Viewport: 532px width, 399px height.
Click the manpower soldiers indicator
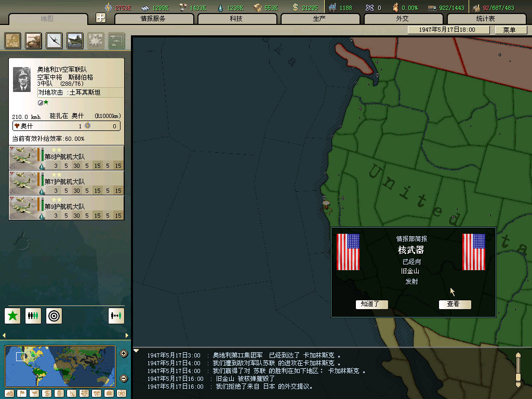(x=341, y=7)
